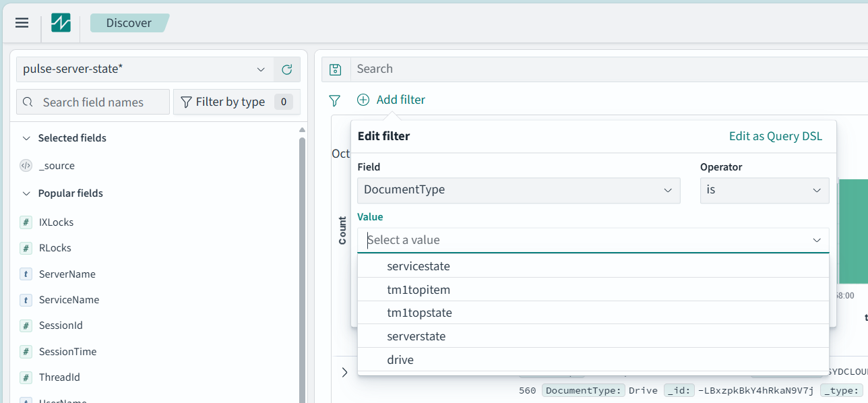Click the _source field type icon
This screenshot has height=403, width=868.
tap(26, 166)
